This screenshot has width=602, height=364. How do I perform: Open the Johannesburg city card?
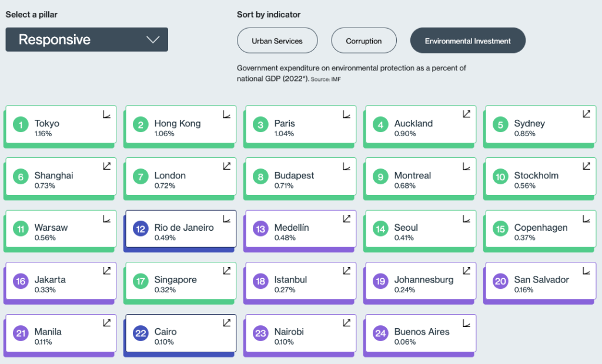(421, 281)
